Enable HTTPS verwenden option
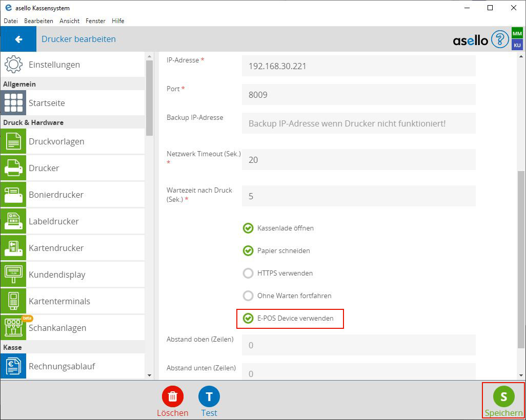This screenshot has height=420, width=526. [x=248, y=273]
